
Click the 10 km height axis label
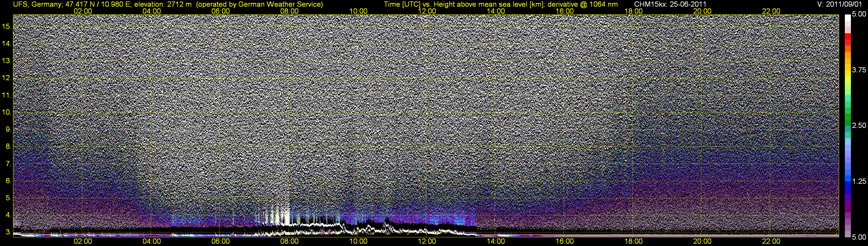[x=6, y=112]
